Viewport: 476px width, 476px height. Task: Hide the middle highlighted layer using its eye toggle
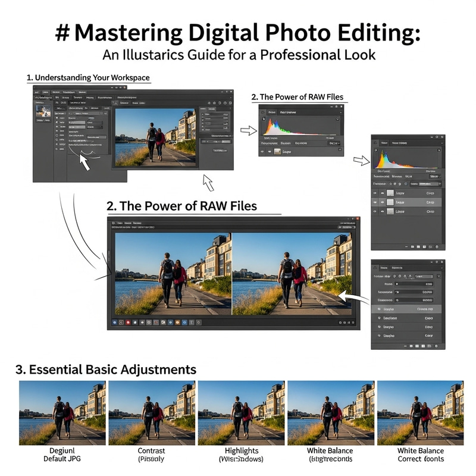point(375,202)
